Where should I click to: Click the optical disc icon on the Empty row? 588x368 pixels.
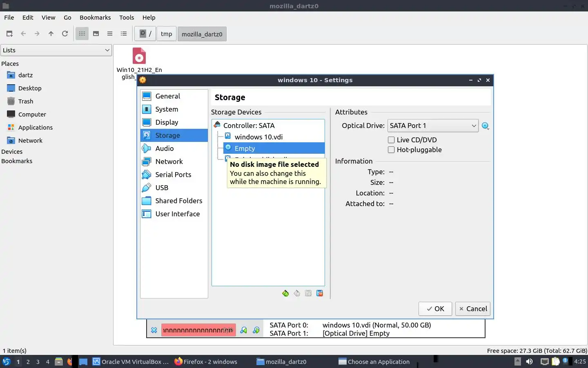tap(228, 148)
